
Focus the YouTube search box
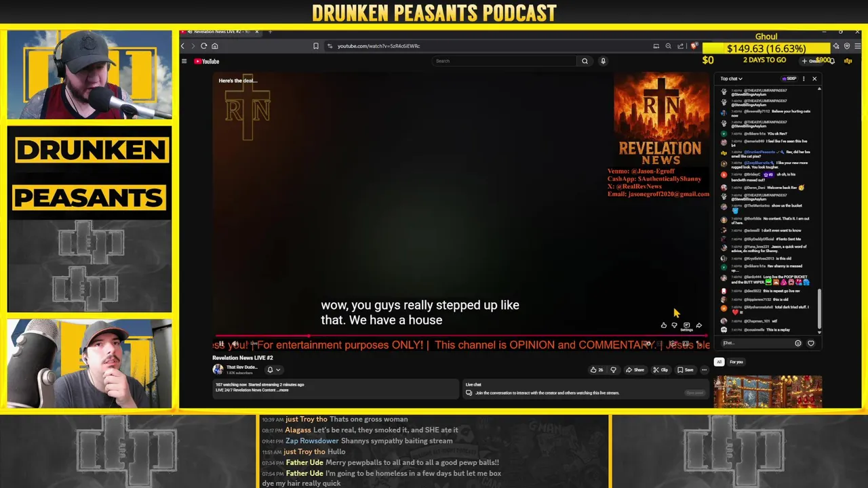tap(505, 61)
